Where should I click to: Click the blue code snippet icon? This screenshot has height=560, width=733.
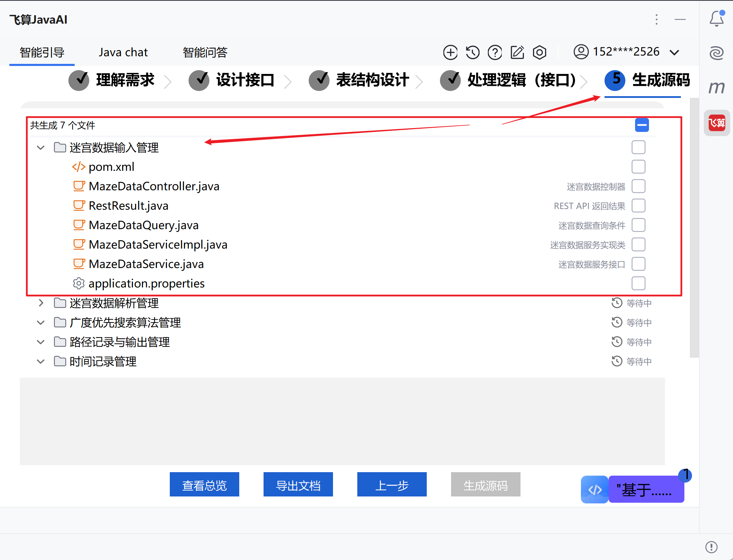(594, 489)
